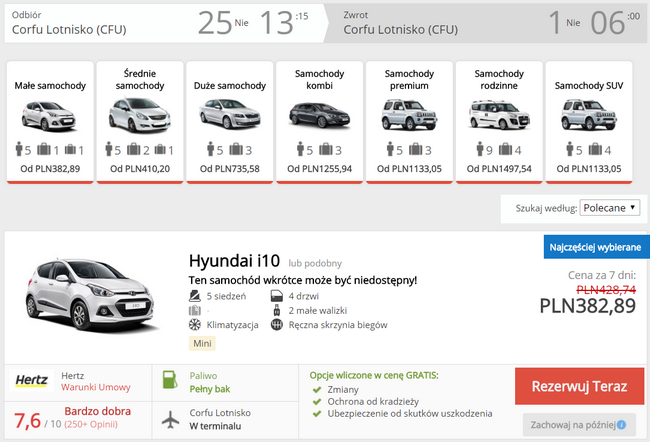650x442 pixels.
Task: Click the W terminalu location text
Action: tap(215, 426)
